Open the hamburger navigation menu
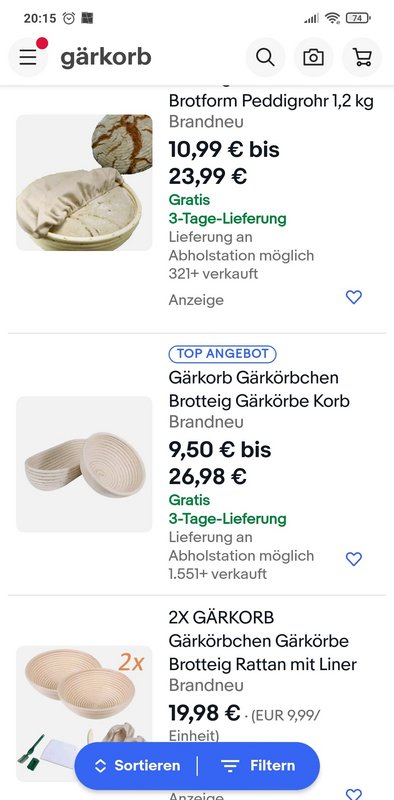This screenshot has height=800, width=394. (28, 57)
